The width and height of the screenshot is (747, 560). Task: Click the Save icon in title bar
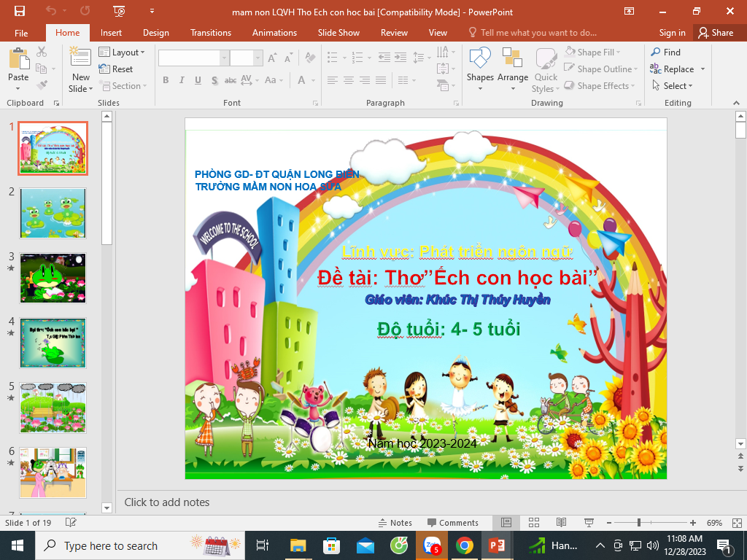(x=19, y=11)
